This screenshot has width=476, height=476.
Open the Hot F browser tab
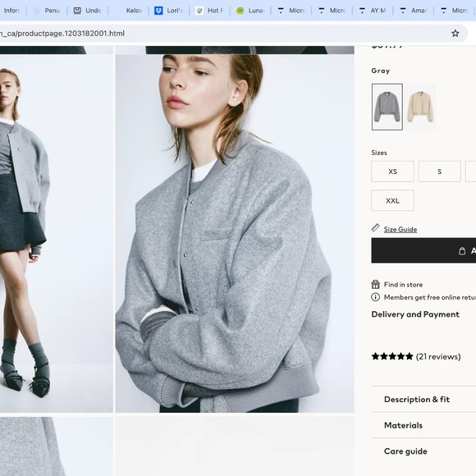click(210, 11)
